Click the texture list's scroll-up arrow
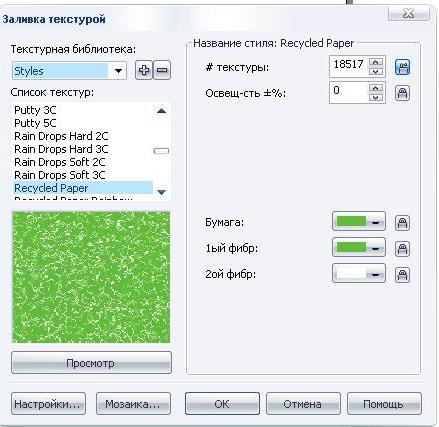The height and width of the screenshot is (427, 439). 161,111
